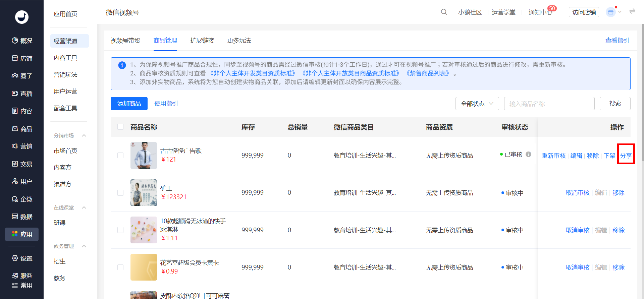Click the 添加商品 button
644x299 pixels.
click(129, 104)
